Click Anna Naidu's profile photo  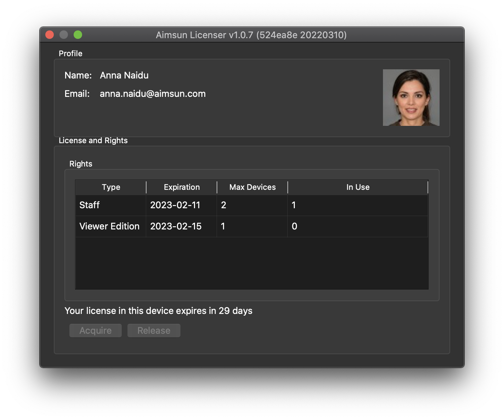pyautogui.click(x=411, y=98)
